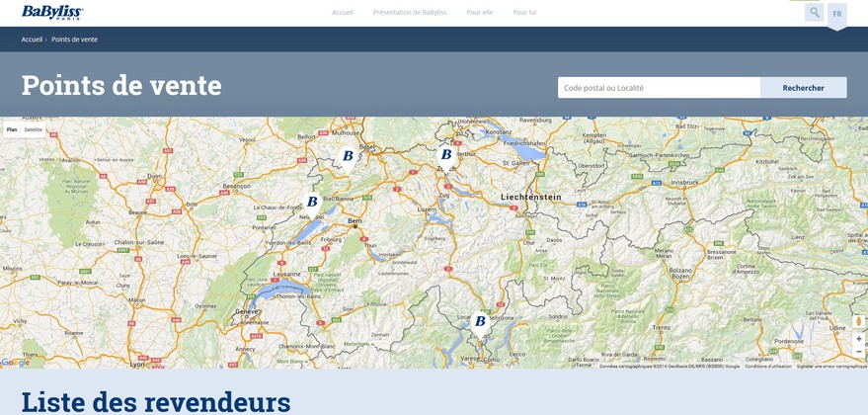Click the Rechercher button

(803, 88)
